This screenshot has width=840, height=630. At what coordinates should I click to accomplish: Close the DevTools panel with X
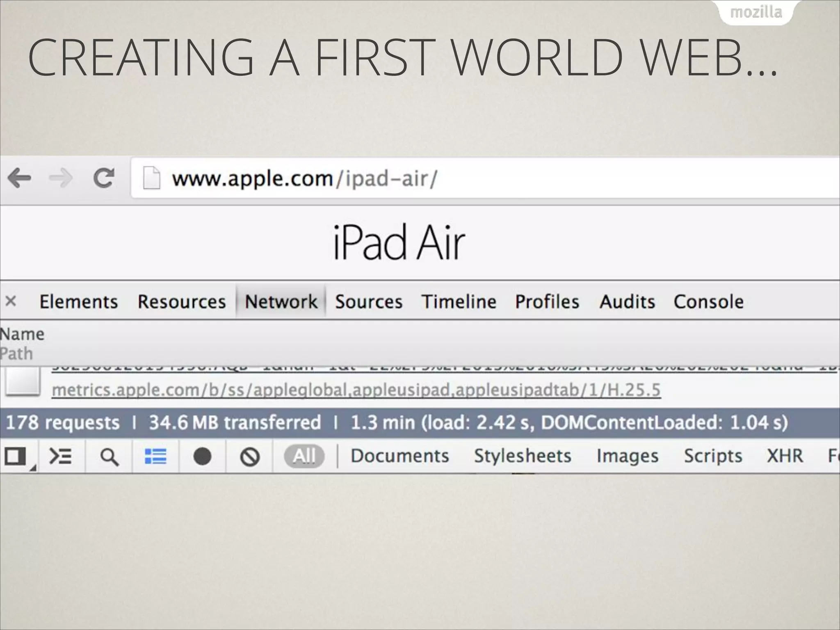[11, 301]
